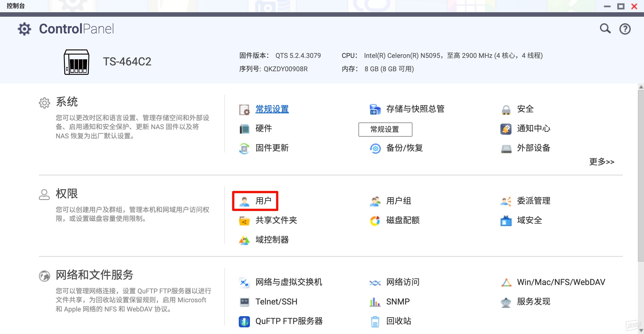Select the 权限 section heading
Image resolution: width=644 pixels, height=334 pixels.
pyautogui.click(x=67, y=193)
